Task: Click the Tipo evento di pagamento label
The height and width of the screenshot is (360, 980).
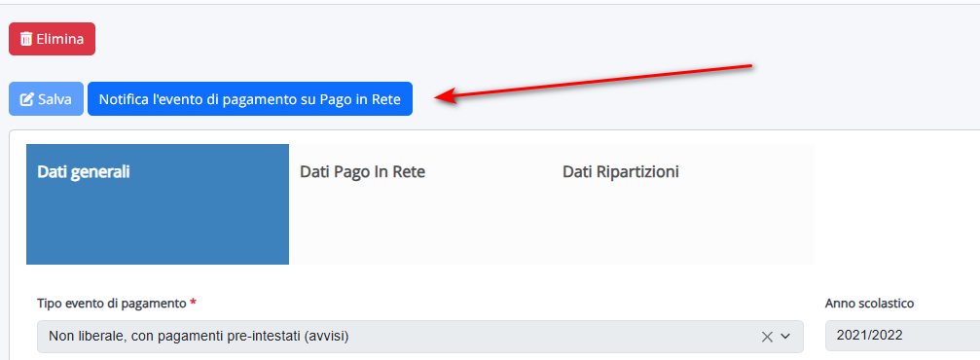Action: tap(112, 304)
